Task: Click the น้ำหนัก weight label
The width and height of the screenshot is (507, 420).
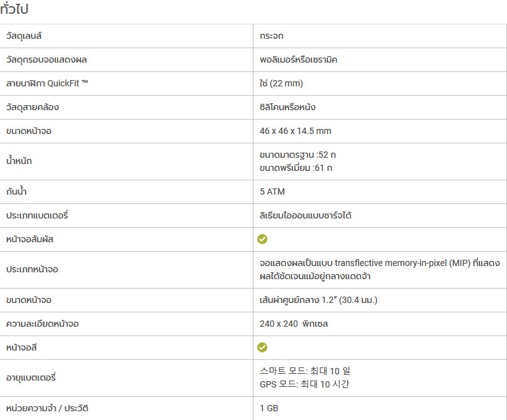Action: point(19,161)
